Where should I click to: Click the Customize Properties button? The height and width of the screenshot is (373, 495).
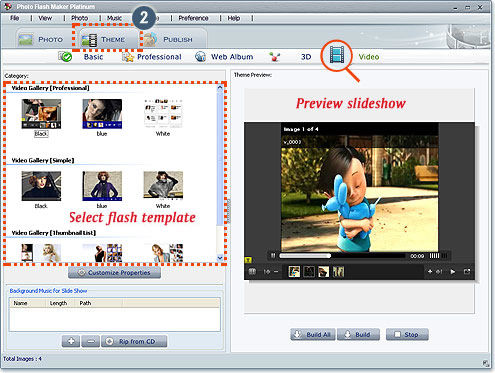[114, 273]
